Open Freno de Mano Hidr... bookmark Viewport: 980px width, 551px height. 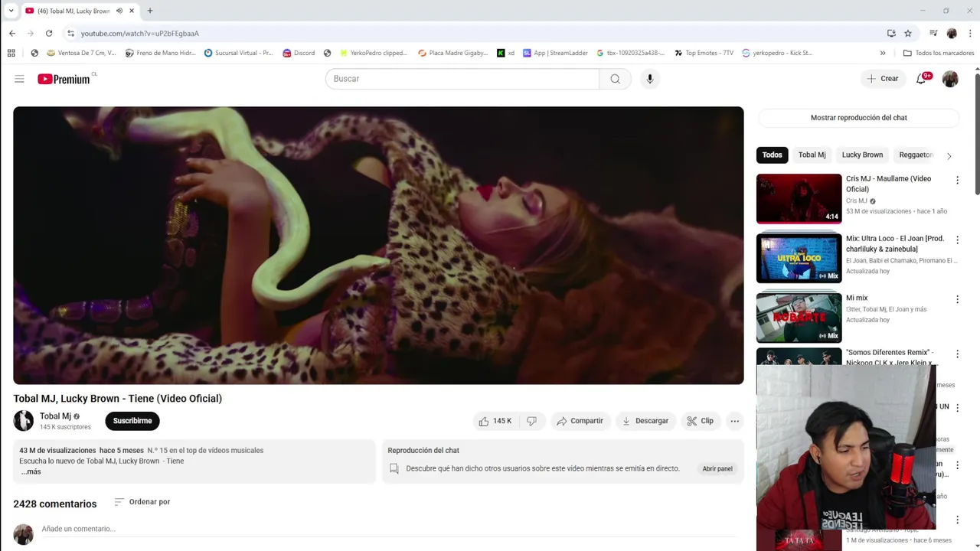click(x=160, y=53)
